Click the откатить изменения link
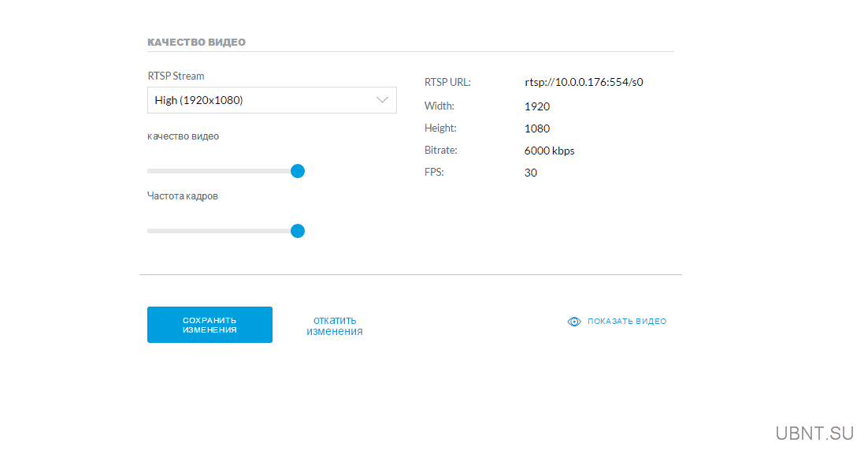Image resolution: width=868 pixels, height=454 pixels. pyautogui.click(x=334, y=326)
